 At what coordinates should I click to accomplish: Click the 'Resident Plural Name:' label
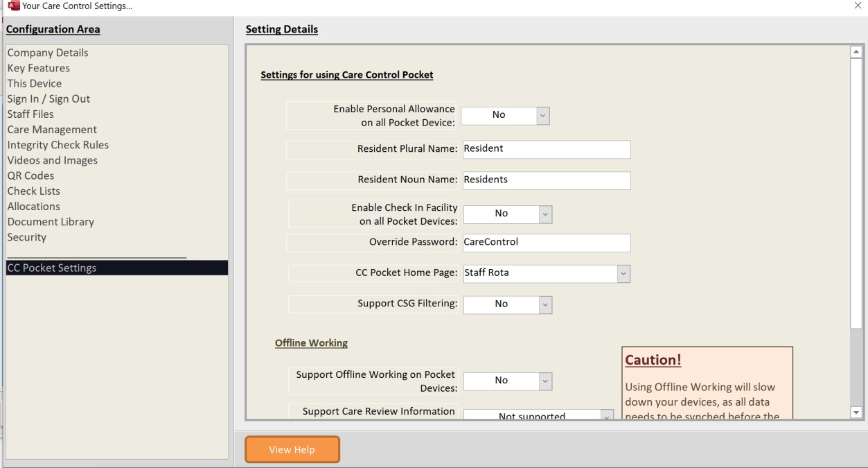click(407, 149)
